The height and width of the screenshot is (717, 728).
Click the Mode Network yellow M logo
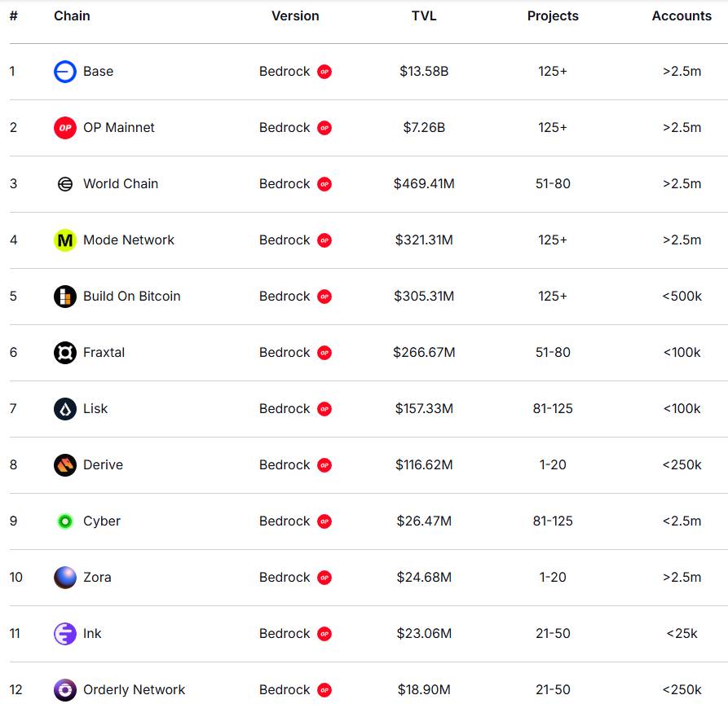coord(65,240)
